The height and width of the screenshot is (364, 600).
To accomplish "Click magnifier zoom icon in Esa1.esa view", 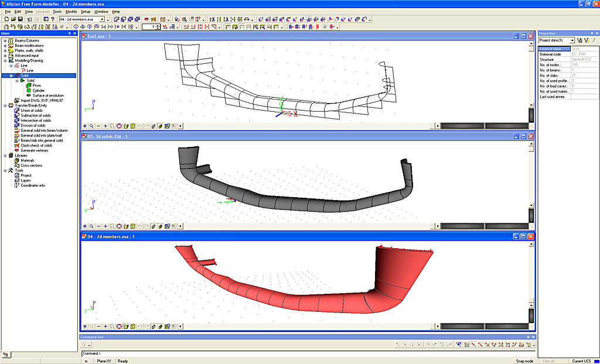I will click(x=92, y=126).
